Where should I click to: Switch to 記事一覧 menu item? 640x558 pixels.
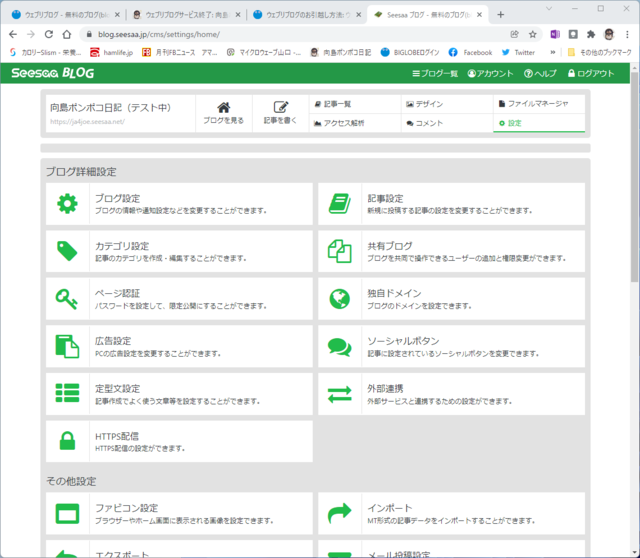coord(355,104)
